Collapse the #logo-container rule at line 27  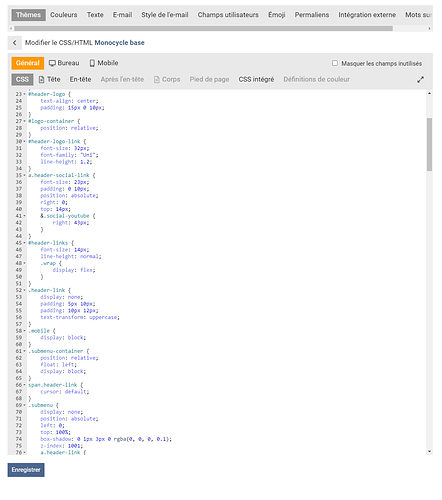(x=24, y=121)
